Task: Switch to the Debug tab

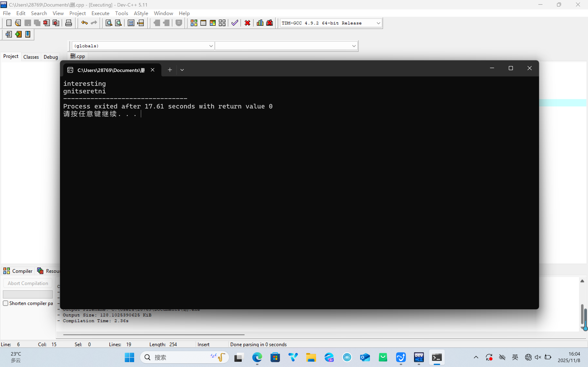Action: point(51,57)
